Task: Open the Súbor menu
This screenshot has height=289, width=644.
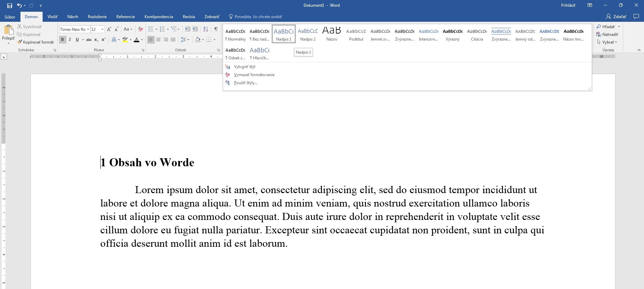Action: tap(10, 17)
